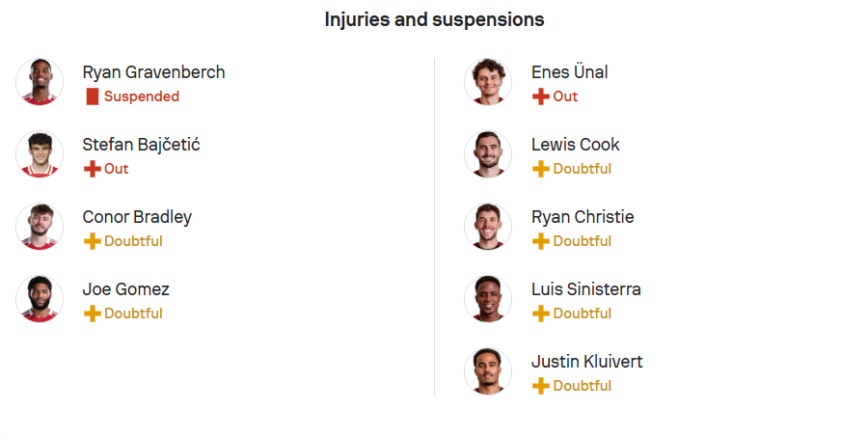Screen dimensions: 868x437
Task: Select Luis Sinisterra's avatar image
Action: (x=488, y=299)
